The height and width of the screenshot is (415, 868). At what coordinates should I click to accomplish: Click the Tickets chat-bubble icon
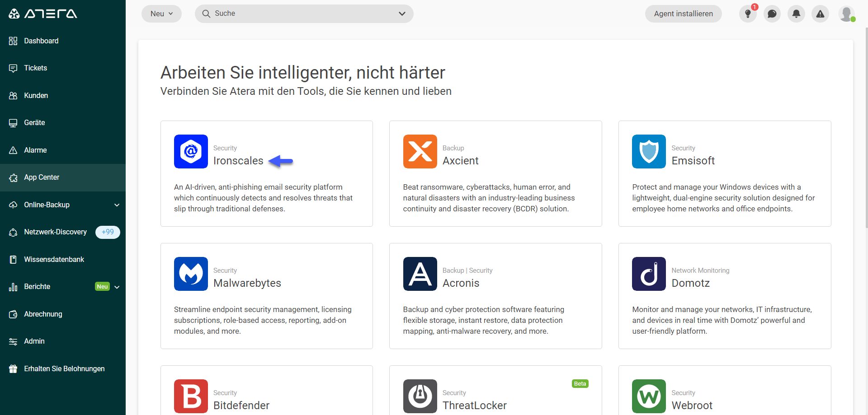(x=13, y=68)
